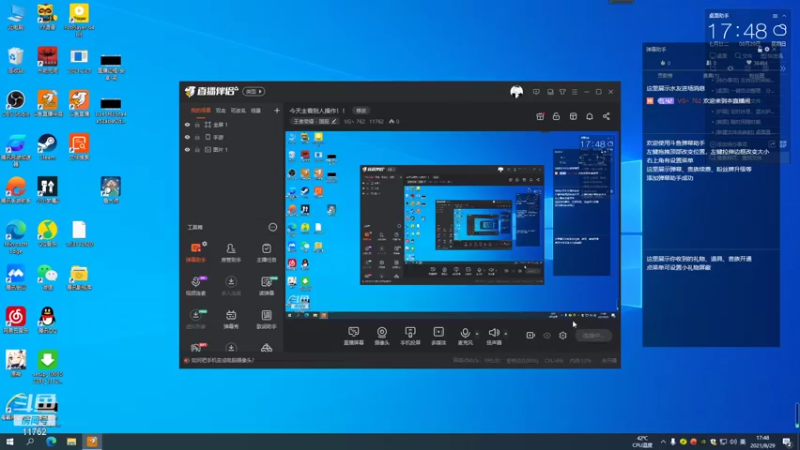
Task: Open QQ音乐 desktop icon
Action: pos(47,234)
